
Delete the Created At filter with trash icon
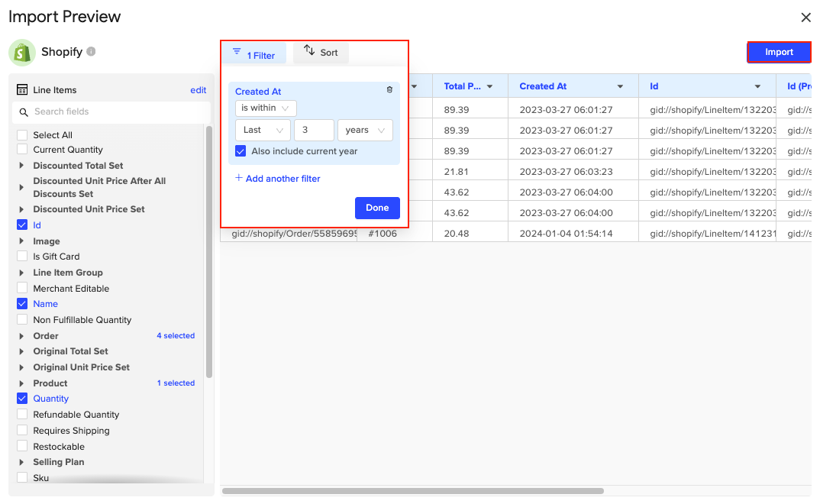coord(389,90)
